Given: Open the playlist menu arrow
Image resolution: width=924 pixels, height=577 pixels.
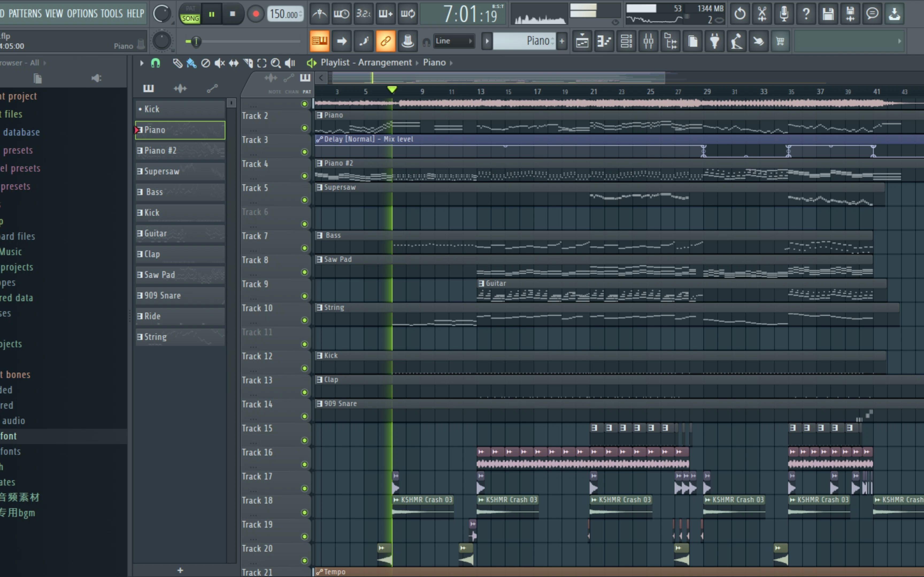Looking at the screenshot, I should (142, 63).
